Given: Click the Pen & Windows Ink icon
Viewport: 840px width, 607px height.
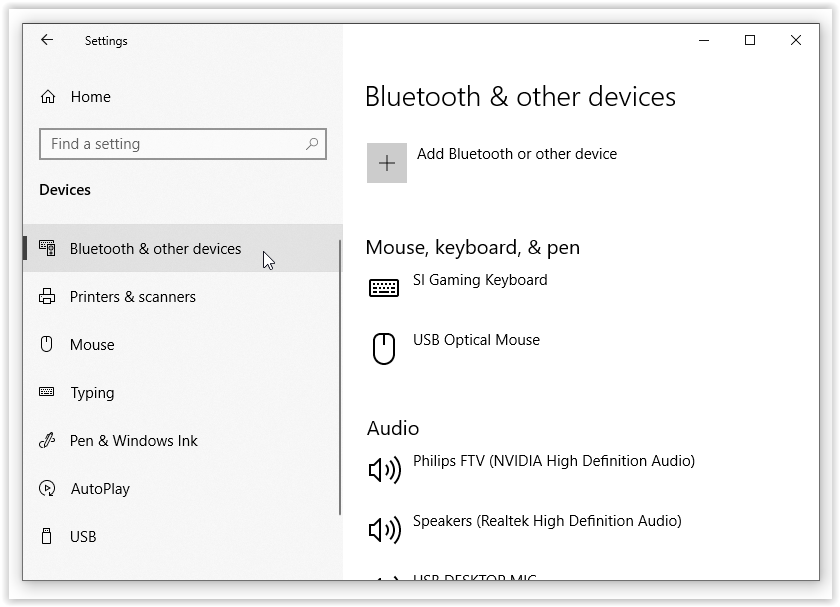Looking at the screenshot, I should pyautogui.click(x=47, y=440).
